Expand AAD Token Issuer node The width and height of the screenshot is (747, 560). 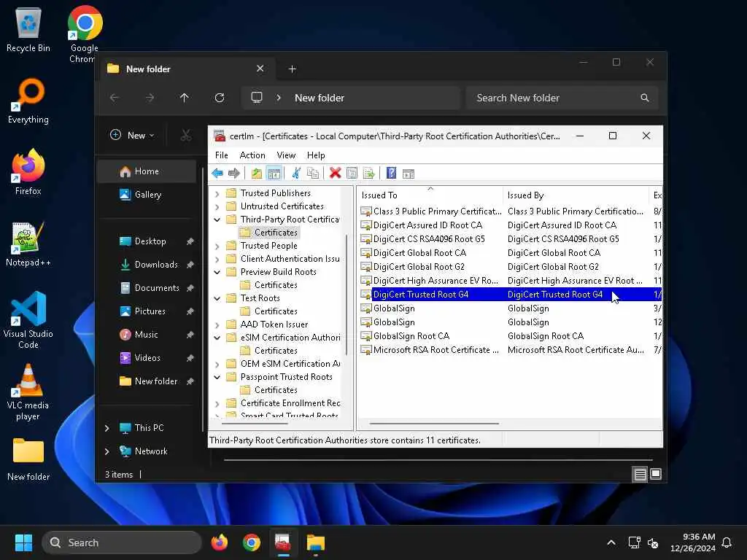coord(217,324)
